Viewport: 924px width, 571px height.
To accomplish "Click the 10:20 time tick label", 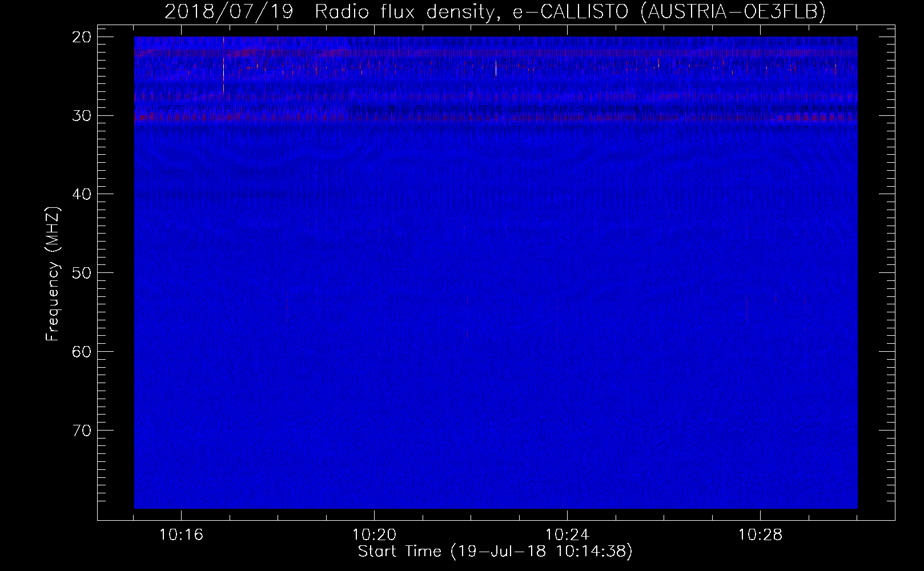I will tap(374, 535).
